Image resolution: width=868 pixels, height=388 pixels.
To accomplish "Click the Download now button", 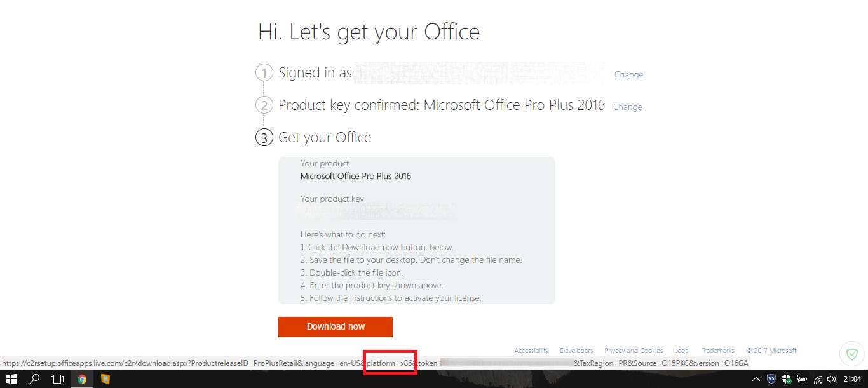I will (x=336, y=326).
